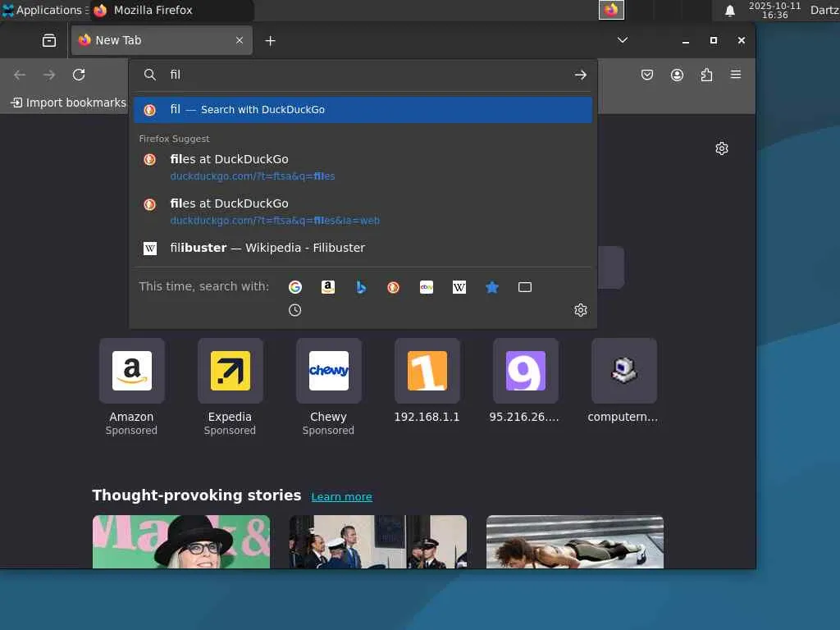Open Firefox View recent browsing icon
This screenshot has height=630, width=840.
point(49,41)
